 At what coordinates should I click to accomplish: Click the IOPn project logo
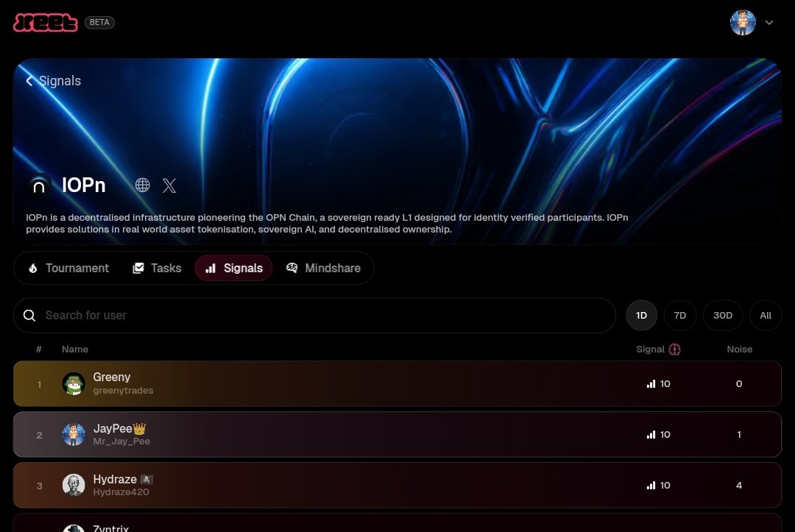(x=39, y=185)
